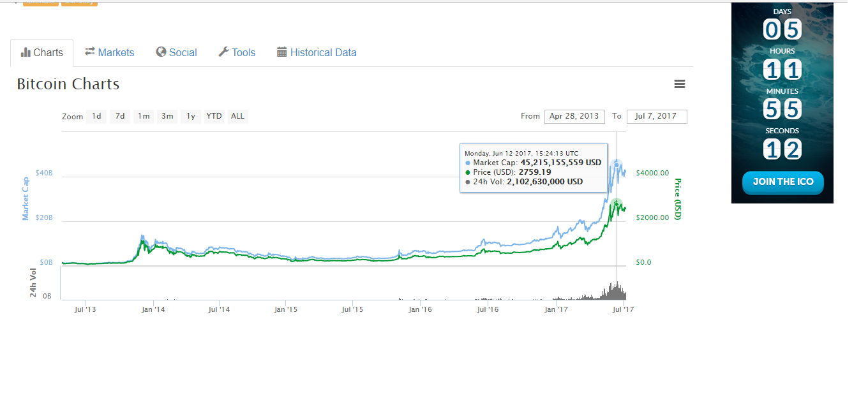Set chart zoom to 1d
The image size is (868, 398).
(96, 116)
